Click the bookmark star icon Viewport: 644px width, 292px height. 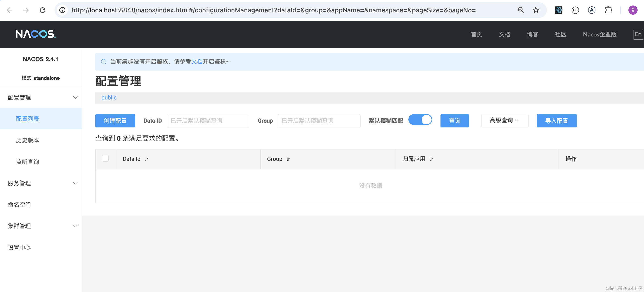(x=536, y=10)
